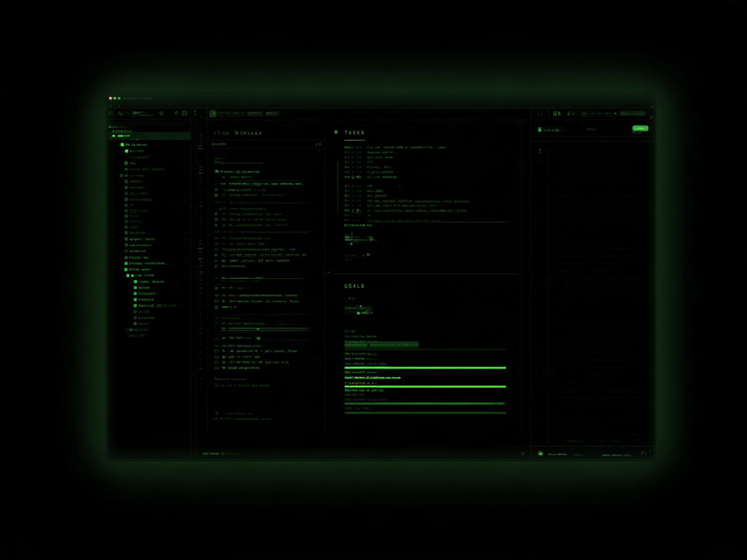Click the bright green button in the right panel

coord(640,129)
